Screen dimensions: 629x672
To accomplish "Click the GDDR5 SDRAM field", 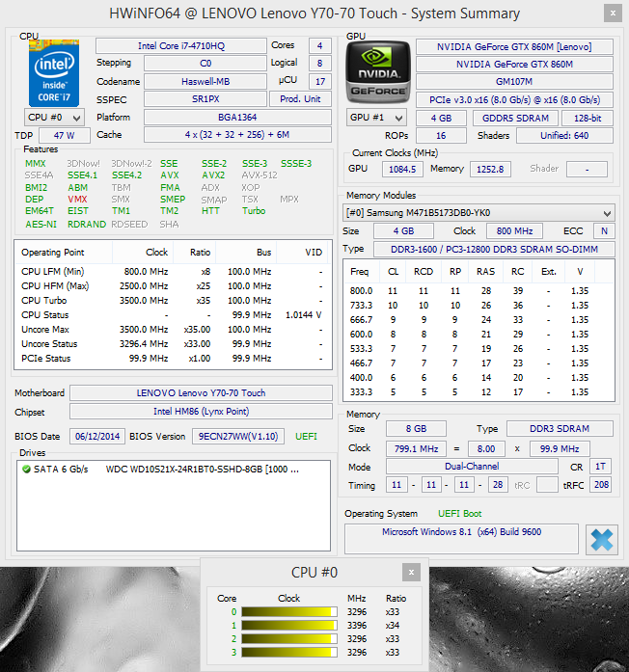I will tap(515, 118).
